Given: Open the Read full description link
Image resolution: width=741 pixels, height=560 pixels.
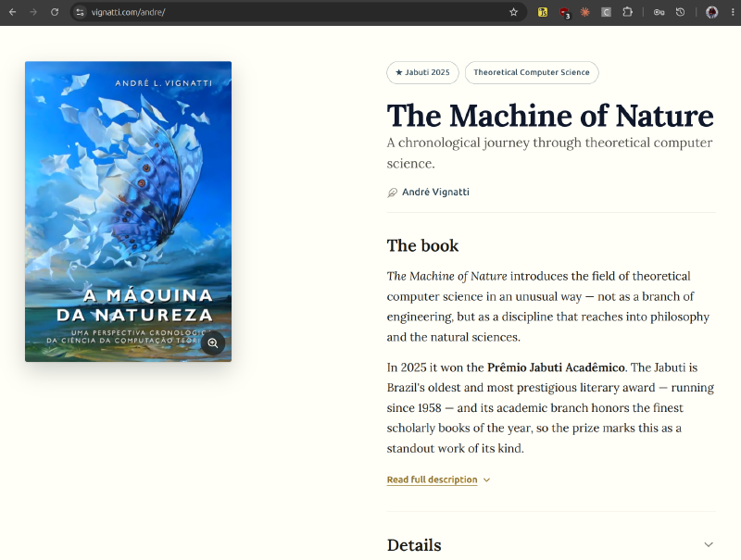Looking at the screenshot, I should (x=432, y=479).
